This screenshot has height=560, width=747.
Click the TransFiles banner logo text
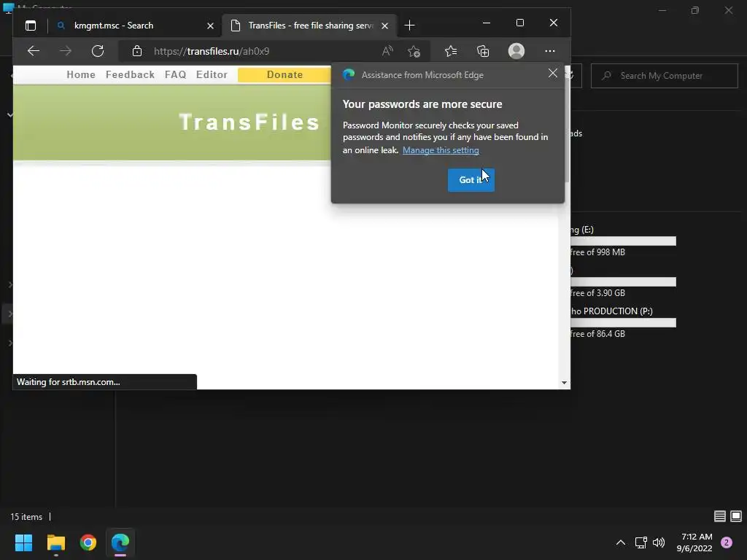coord(249,122)
